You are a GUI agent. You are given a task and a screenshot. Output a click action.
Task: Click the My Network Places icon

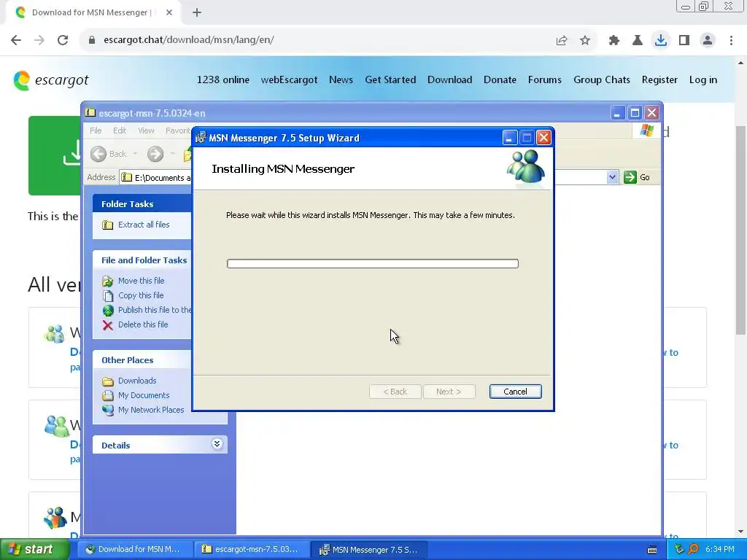(x=108, y=410)
